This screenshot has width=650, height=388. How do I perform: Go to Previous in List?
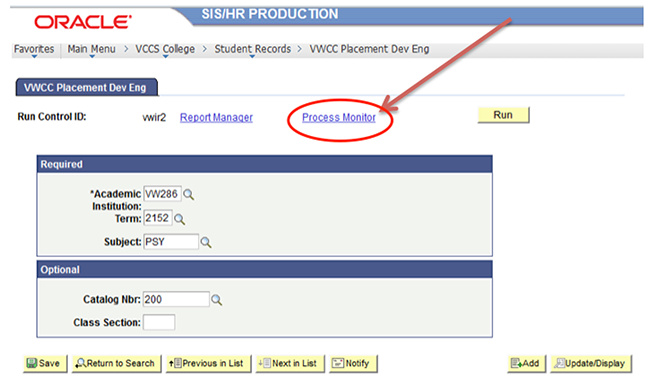tap(209, 364)
